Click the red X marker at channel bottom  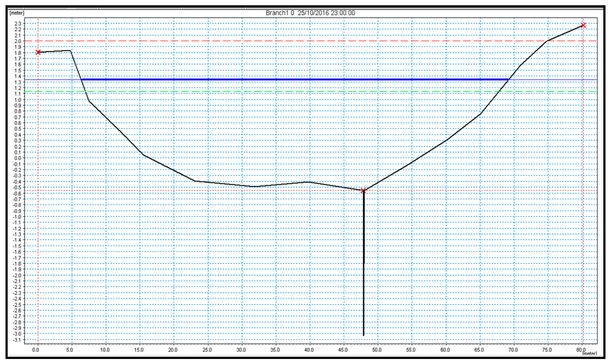click(x=363, y=190)
